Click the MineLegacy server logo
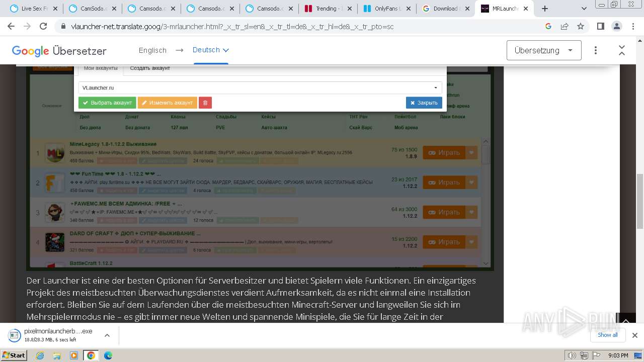Image resolution: width=644 pixels, height=362 pixels. pyautogui.click(x=55, y=153)
